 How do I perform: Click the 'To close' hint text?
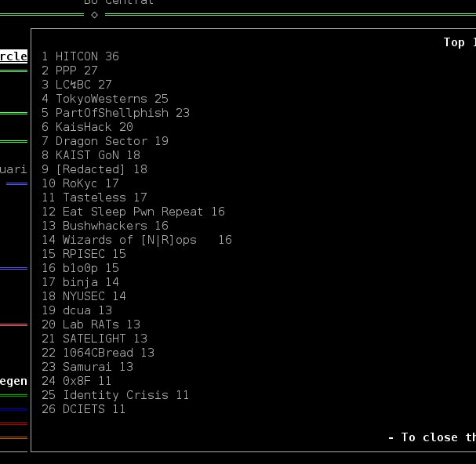click(429, 437)
